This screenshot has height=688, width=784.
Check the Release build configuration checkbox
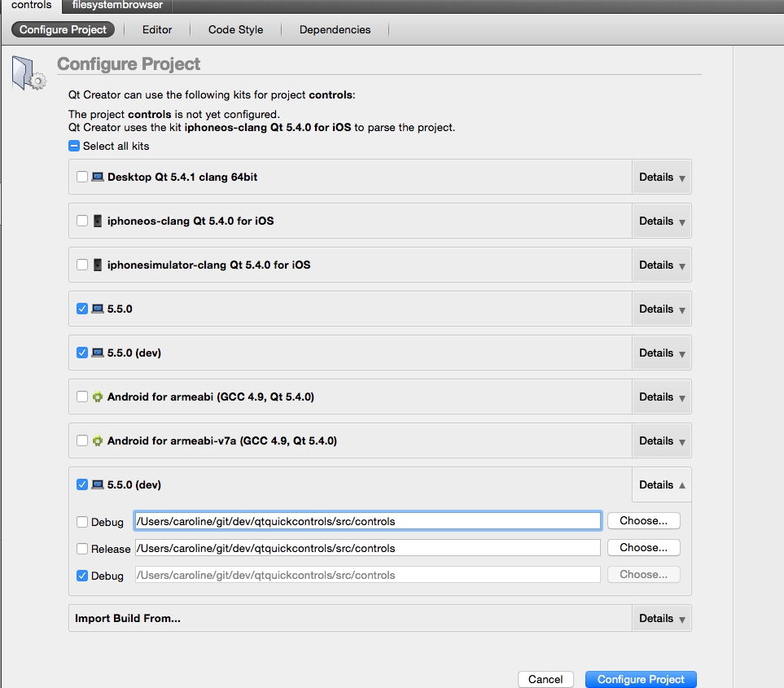pyautogui.click(x=82, y=549)
